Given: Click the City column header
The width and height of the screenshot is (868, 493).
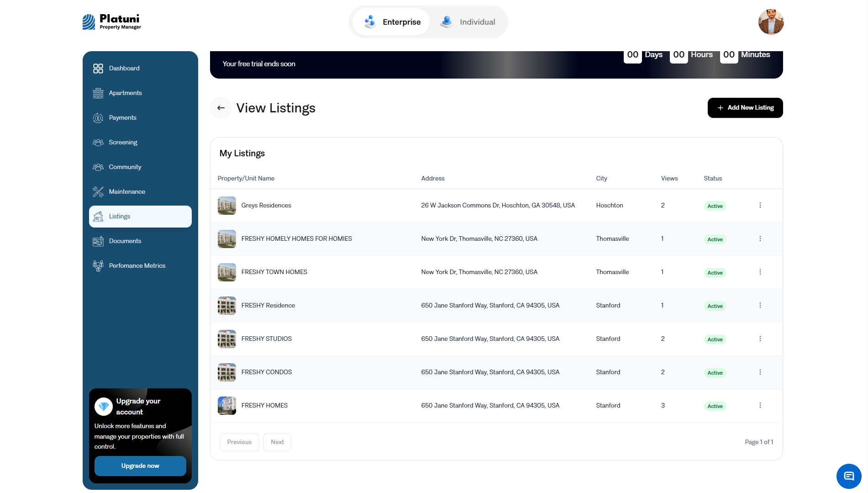Looking at the screenshot, I should [x=602, y=179].
